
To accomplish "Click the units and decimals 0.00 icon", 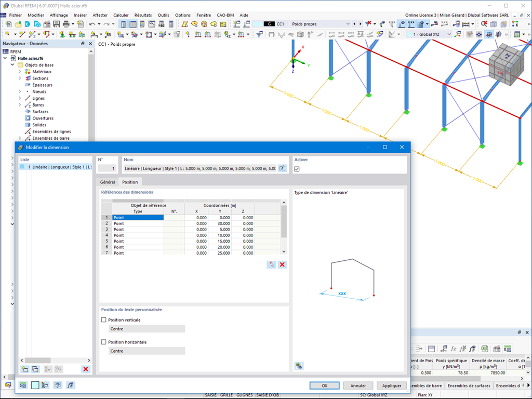I will [x=23, y=385].
